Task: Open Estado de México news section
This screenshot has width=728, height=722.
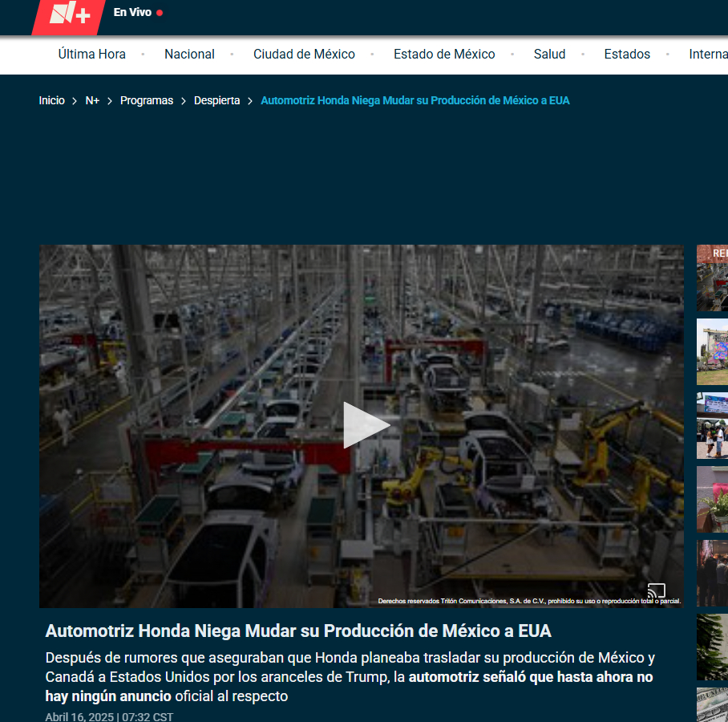Action: pyautogui.click(x=444, y=55)
